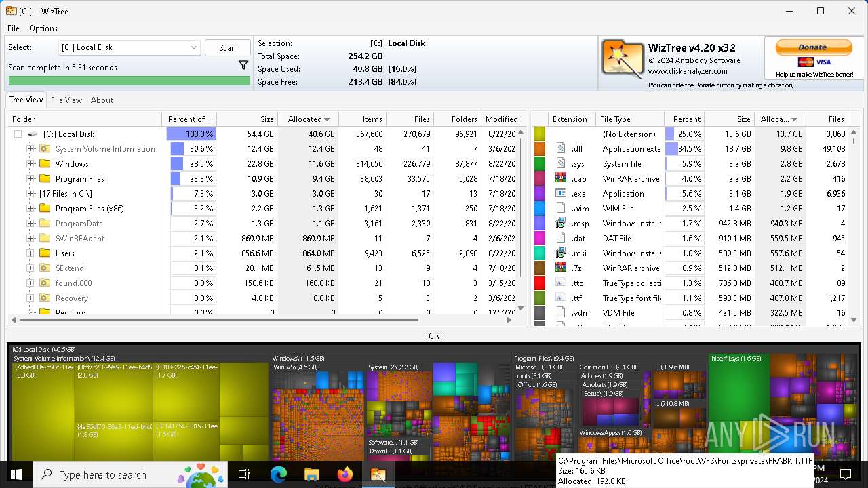Click the filter funnel icon

[x=243, y=66]
